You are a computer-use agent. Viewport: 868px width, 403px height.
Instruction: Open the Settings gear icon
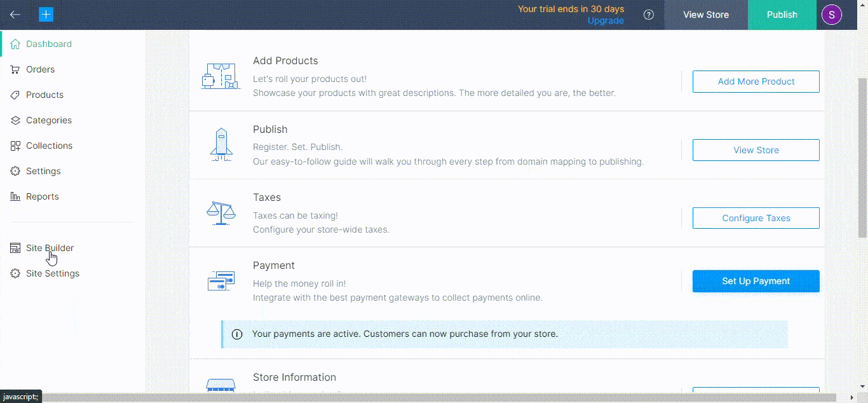point(15,171)
